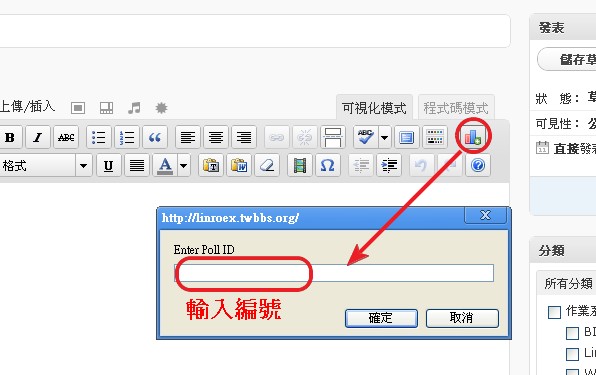
Task: Click the 取消 button in dialog
Action: (462, 318)
